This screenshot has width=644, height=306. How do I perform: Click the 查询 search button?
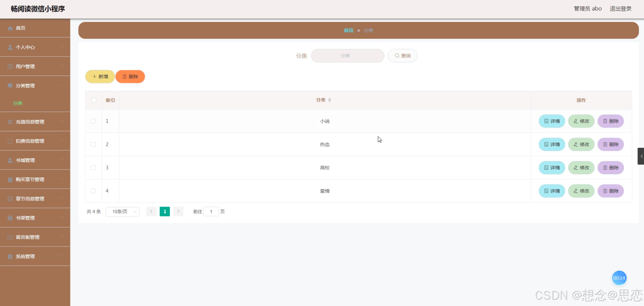(x=403, y=56)
